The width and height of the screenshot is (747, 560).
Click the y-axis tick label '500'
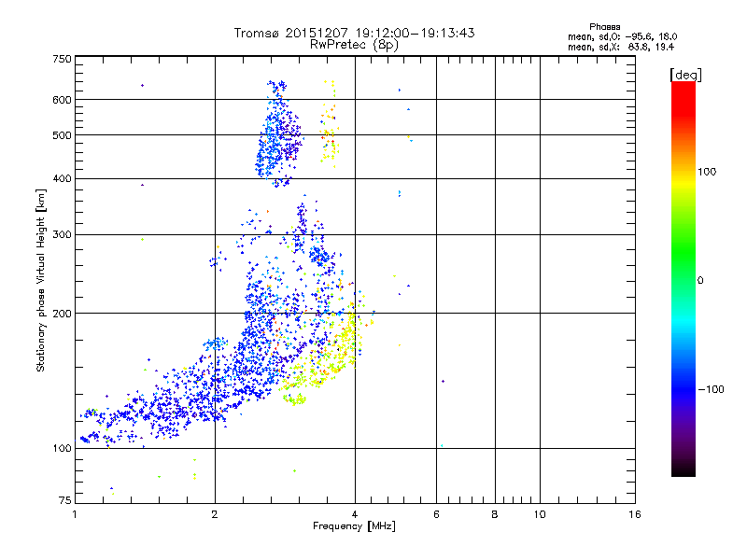pos(63,135)
